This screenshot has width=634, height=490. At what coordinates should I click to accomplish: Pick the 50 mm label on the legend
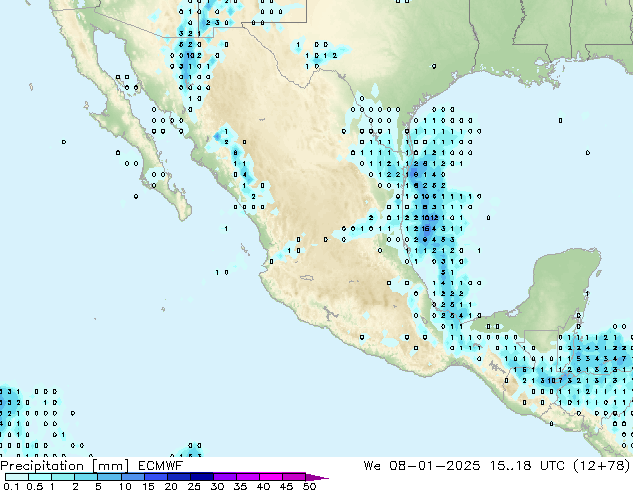tap(309, 486)
